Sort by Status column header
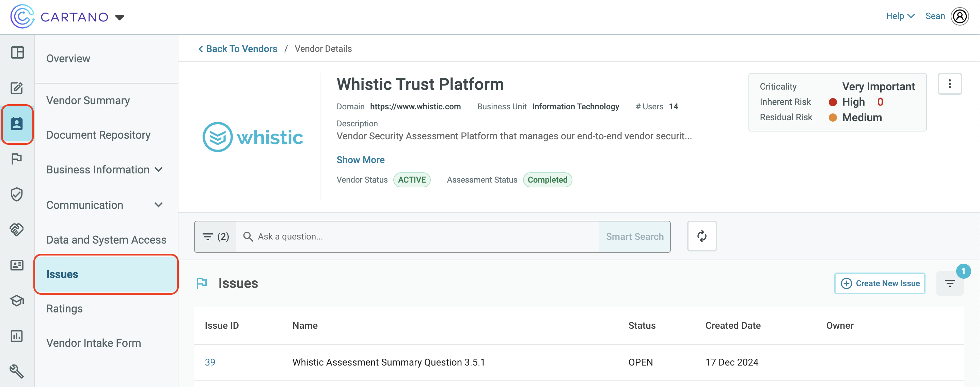 coord(642,326)
